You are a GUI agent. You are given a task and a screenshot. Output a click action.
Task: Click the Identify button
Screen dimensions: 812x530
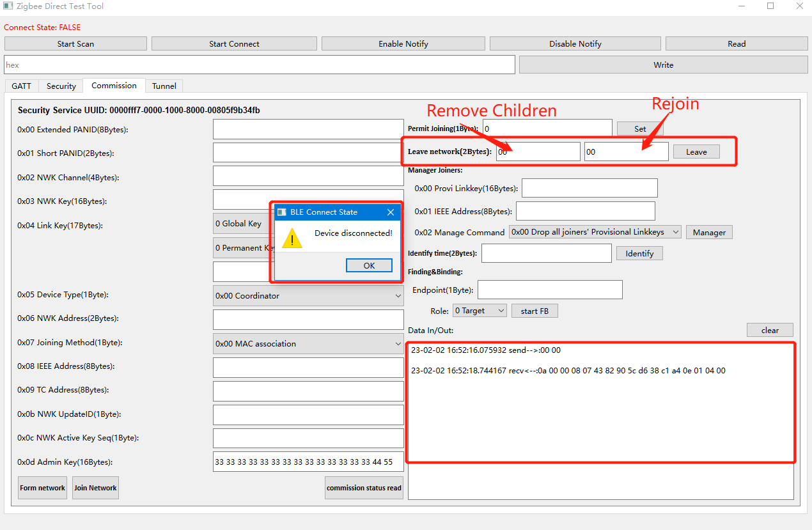coord(639,253)
